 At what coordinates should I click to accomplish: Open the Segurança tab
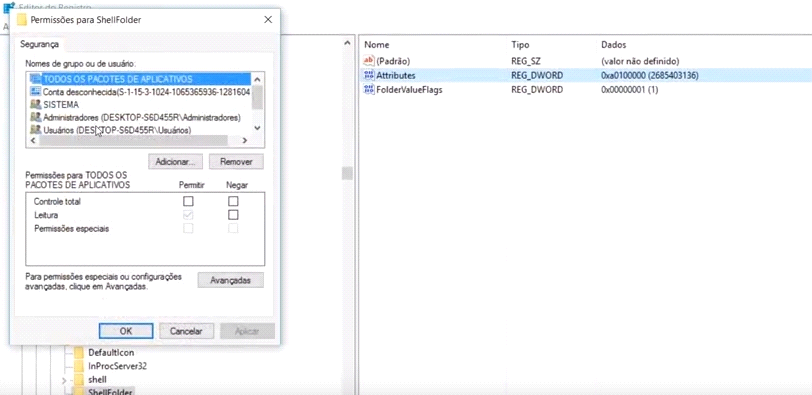point(39,45)
